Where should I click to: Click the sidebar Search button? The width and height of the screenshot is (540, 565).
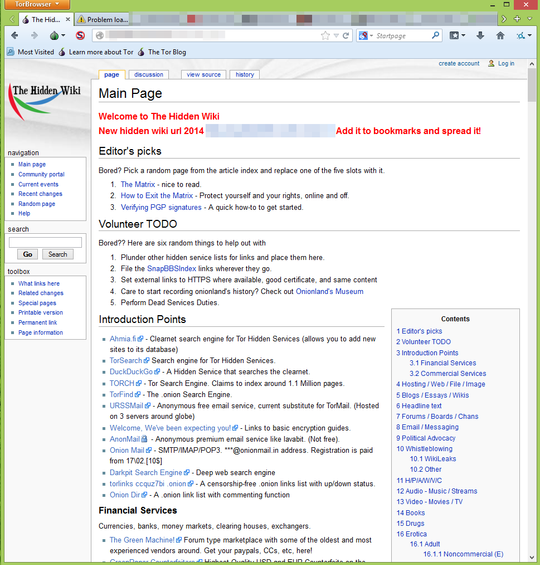click(58, 254)
